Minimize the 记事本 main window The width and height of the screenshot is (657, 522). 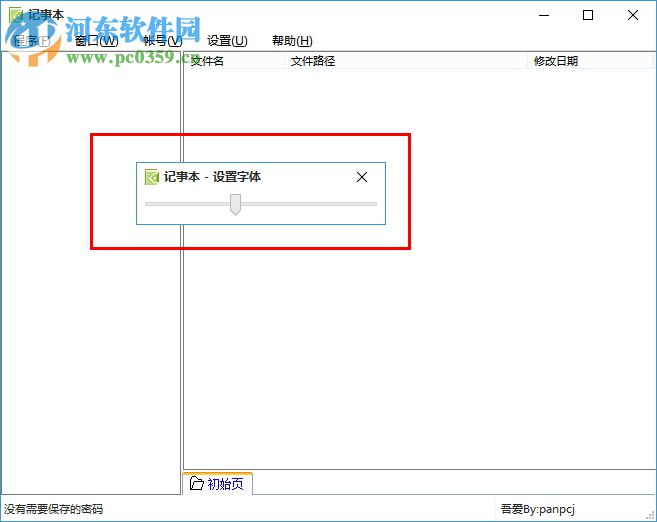pos(544,16)
